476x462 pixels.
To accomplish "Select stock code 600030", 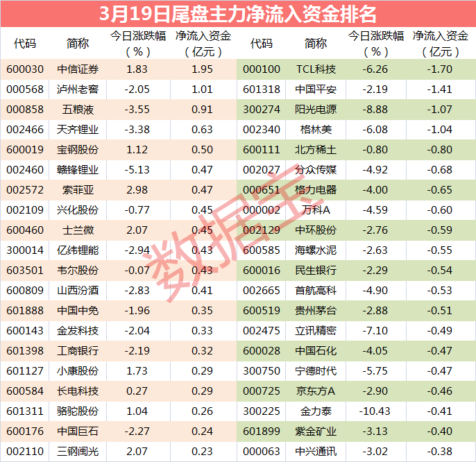I will 25,69.
